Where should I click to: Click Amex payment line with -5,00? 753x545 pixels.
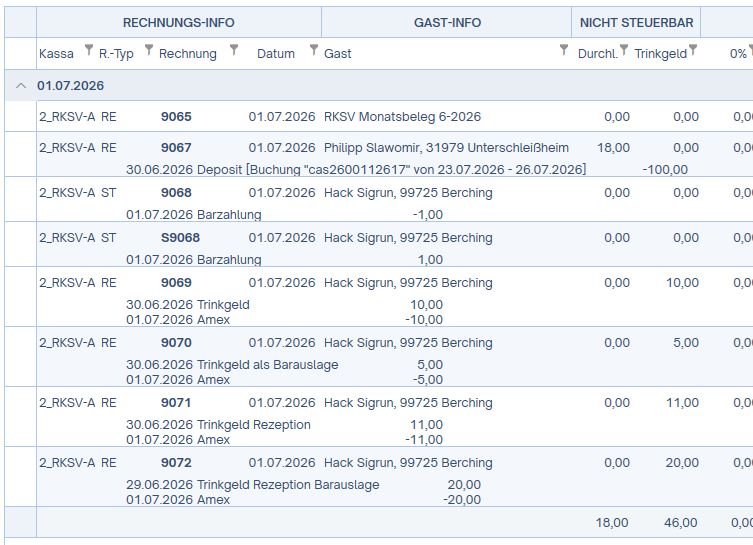pyautogui.click(x=284, y=380)
